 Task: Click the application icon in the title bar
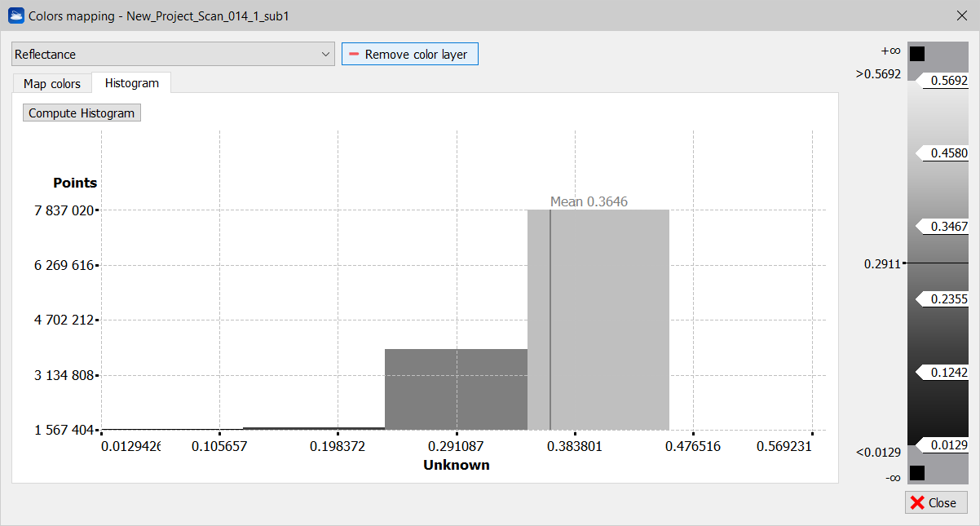tap(15, 15)
